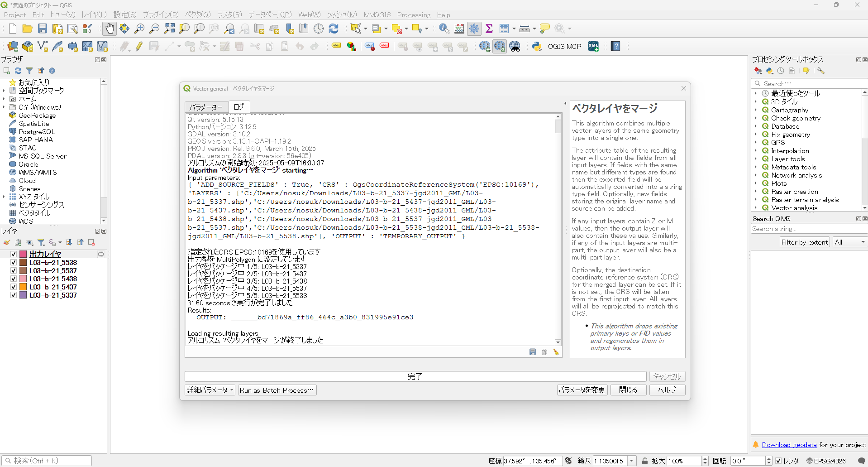Open the Help book icon in toolbar

click(x=615, y=46)
